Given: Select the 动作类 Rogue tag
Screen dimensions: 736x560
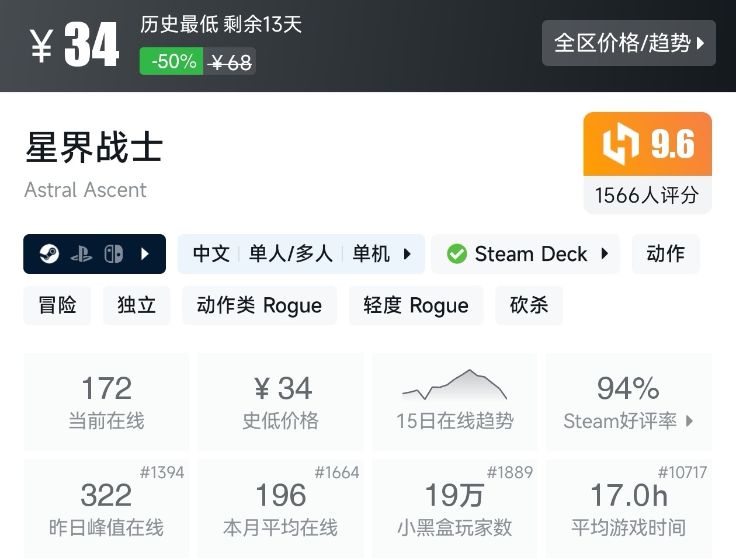Looking at the screenshot, I should click(259, 305).
